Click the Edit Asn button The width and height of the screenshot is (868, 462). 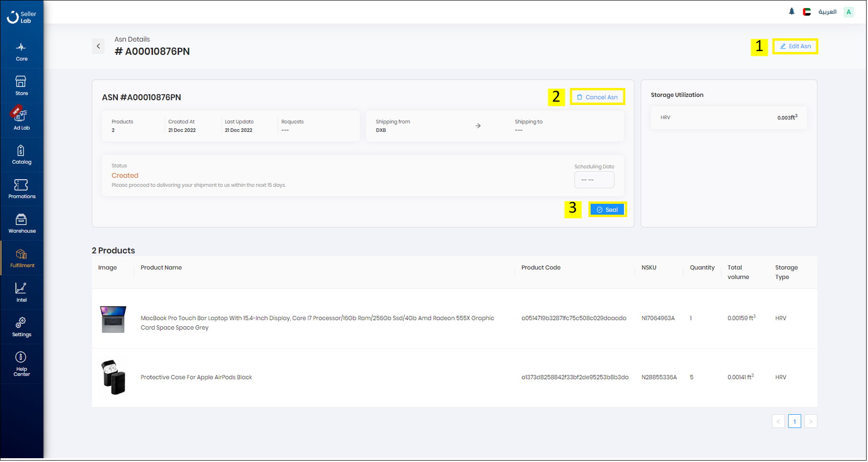795,46
